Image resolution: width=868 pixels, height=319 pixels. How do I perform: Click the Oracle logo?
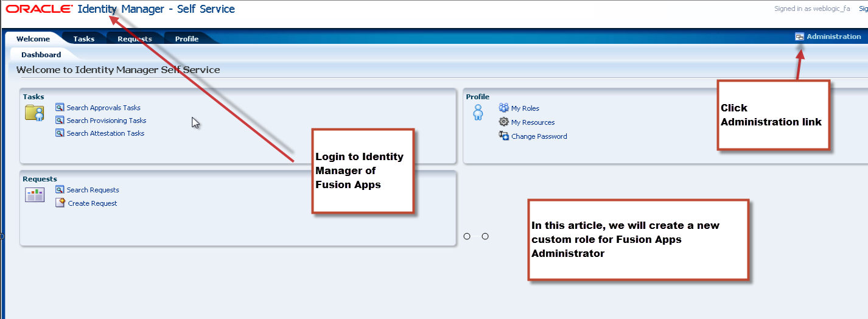(39, 9)
